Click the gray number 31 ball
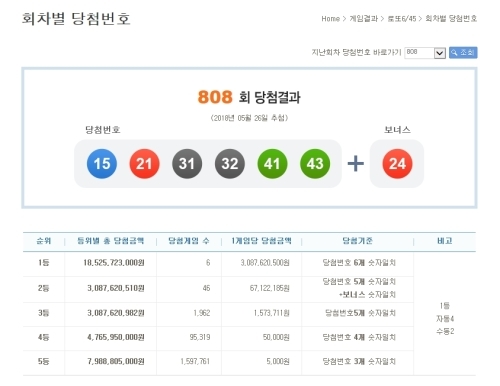The image size is (500, 386). click(x=187, y=164)
